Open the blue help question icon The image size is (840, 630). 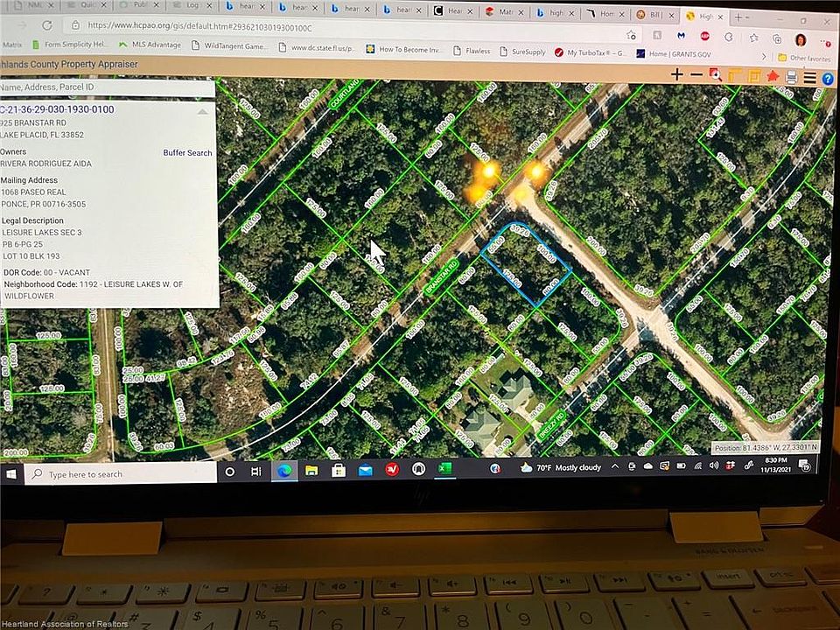829,80
